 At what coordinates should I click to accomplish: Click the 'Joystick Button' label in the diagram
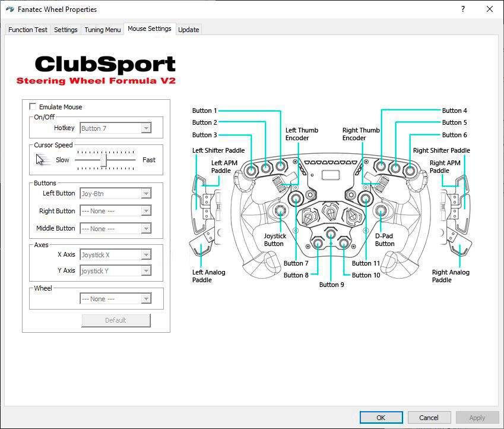click(x=275, y=240)
